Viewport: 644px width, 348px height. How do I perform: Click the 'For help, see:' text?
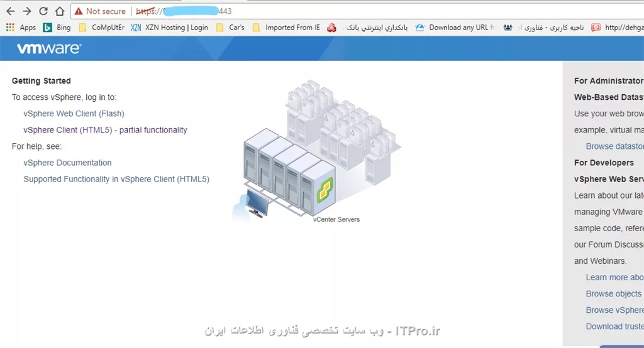(x=36, y=146)
